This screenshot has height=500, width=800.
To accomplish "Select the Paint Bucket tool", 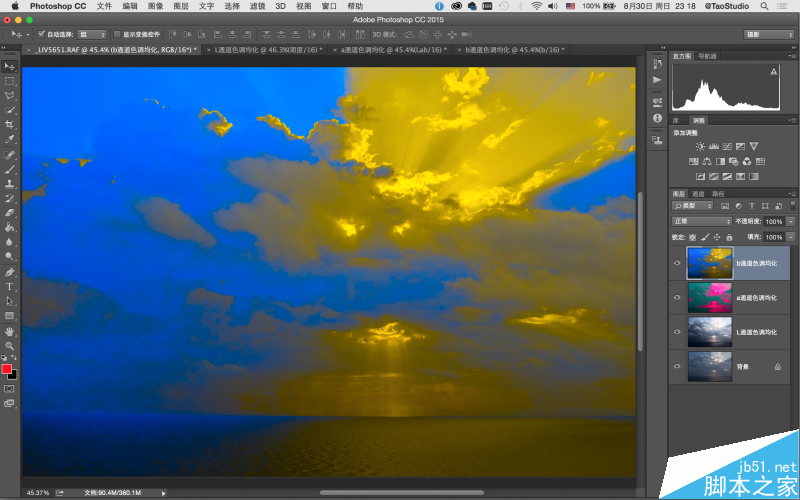I will point(9,227).
